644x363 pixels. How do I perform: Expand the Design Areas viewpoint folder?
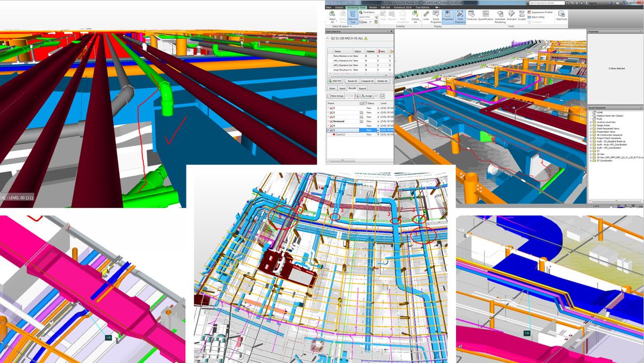coord(591,125)
